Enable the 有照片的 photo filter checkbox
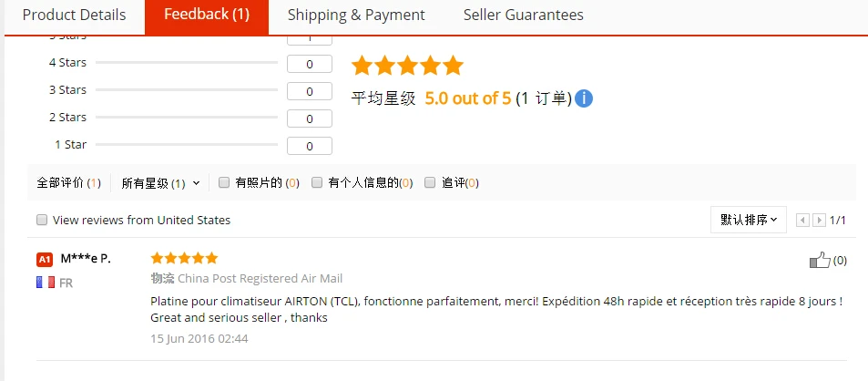This screenshot has height=381, width=868. coord(224,182)
